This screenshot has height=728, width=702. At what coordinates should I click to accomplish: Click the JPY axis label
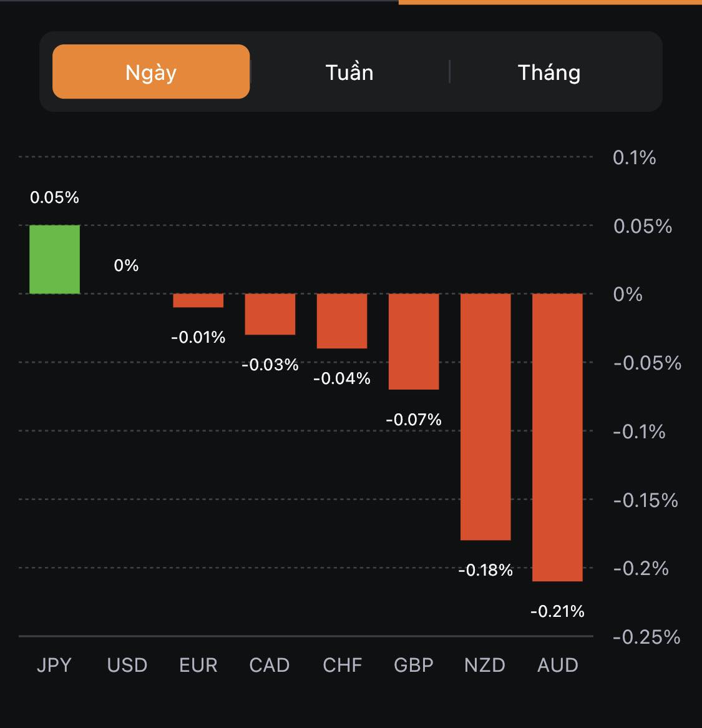tap(54, 665)
